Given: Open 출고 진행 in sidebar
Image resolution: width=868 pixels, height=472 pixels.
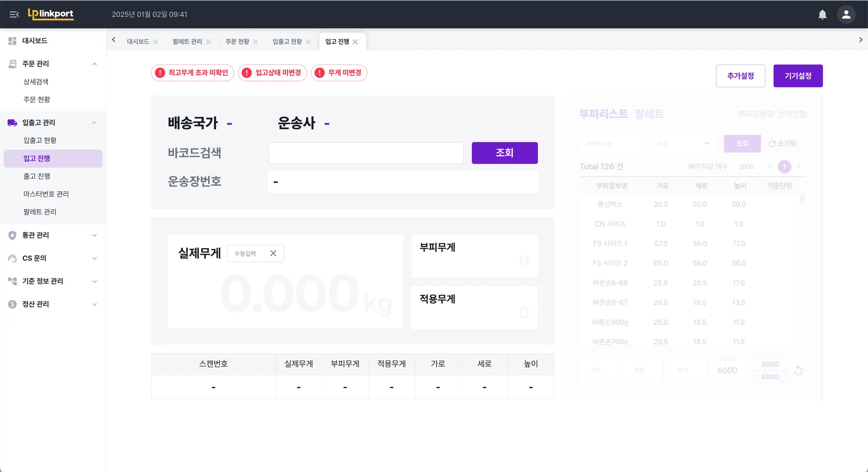Looking at the screenshot, I should coord(37,176).
